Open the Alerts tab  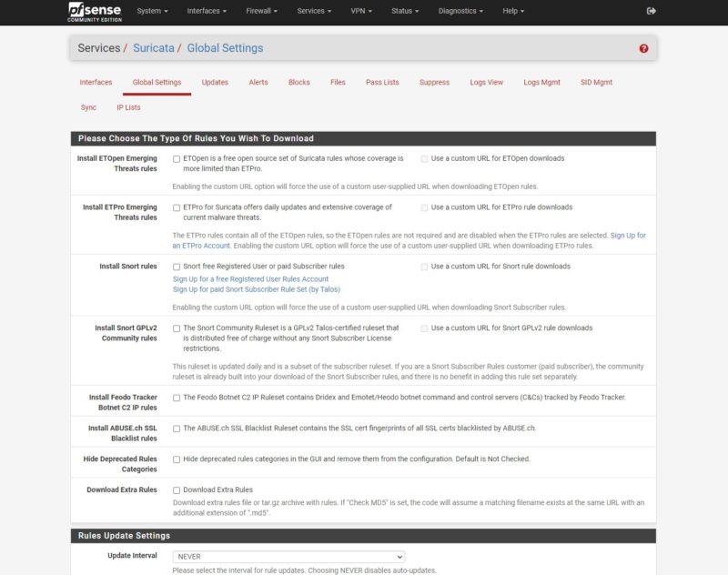coord(258,82)
